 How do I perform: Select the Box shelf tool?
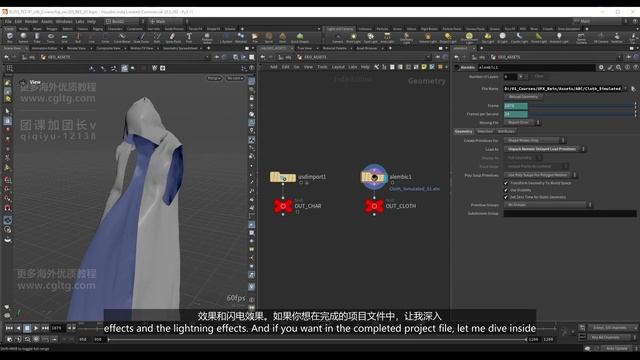click(10, 38)
